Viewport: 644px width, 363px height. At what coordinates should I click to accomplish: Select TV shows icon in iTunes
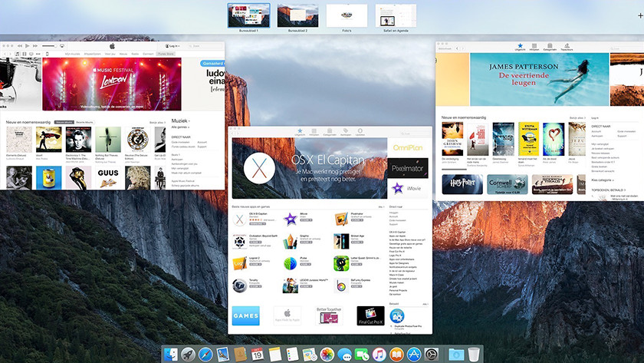coord(31,54)
